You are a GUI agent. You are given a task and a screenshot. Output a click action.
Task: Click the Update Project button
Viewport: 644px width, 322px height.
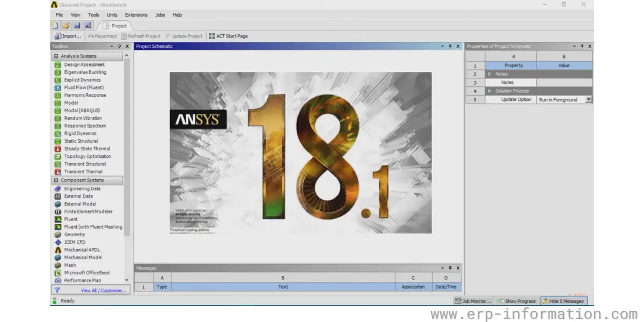click(x=184, y=36)
